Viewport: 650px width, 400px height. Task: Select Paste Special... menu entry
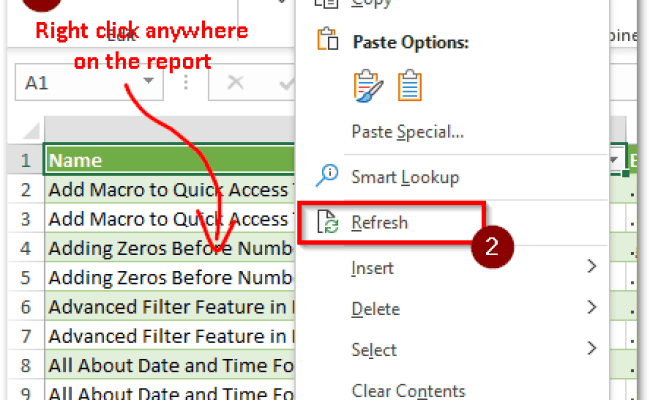(407, 132)
